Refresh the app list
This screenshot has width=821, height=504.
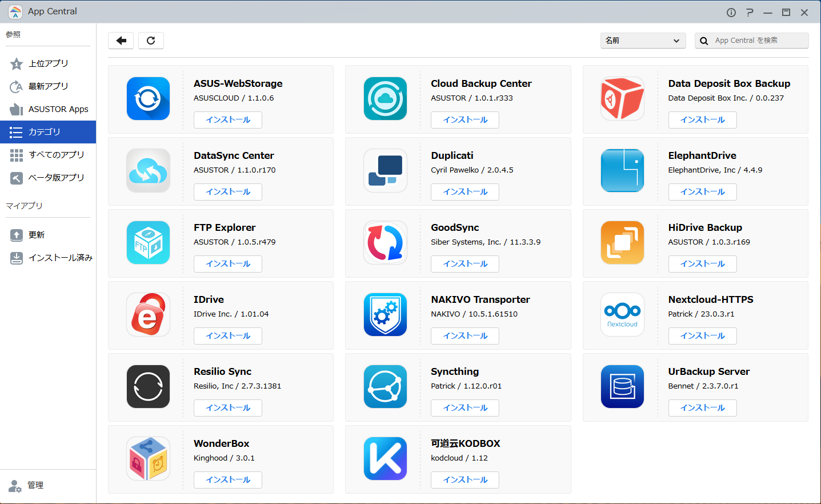[151, 41]
